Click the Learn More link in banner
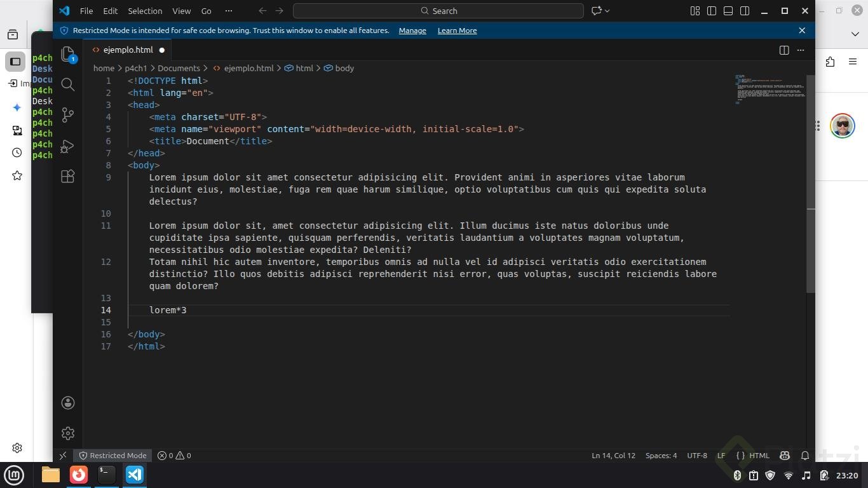Viewport: 868px width, 488px height. point(457,30)
